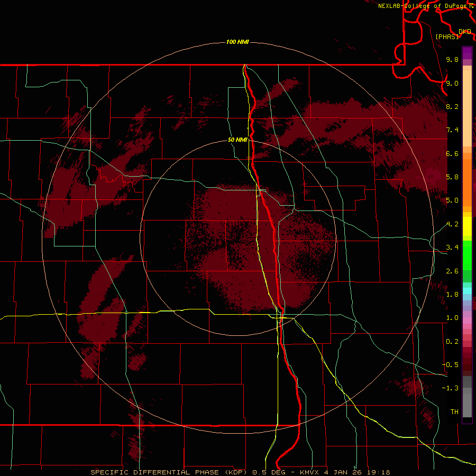Click the 3.4 color scale value
This screenshot has height=476, width=476.
tap(452, 248)
